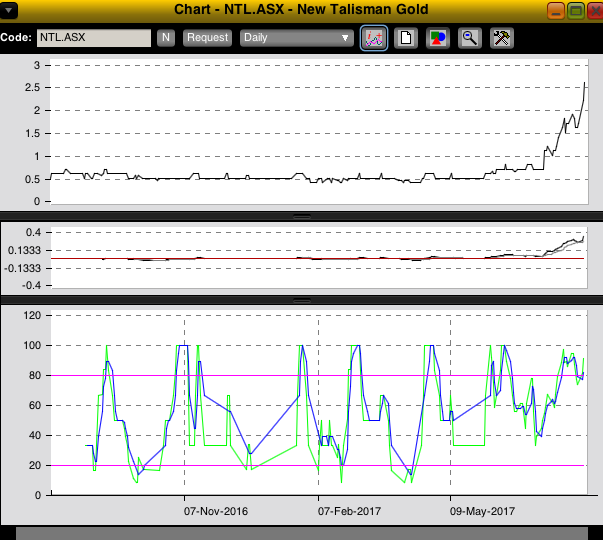603x540 pixels.
Task: Click the N button next to code field
Action: (x=166, y=38)
